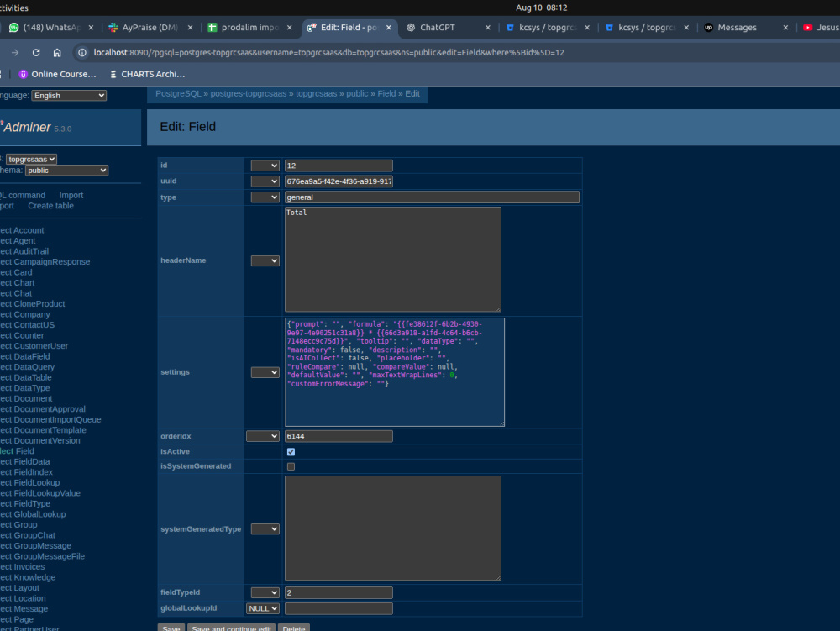Click the prodalim sheets tab icon
840x631 pixels.
(x=213, y=28)
